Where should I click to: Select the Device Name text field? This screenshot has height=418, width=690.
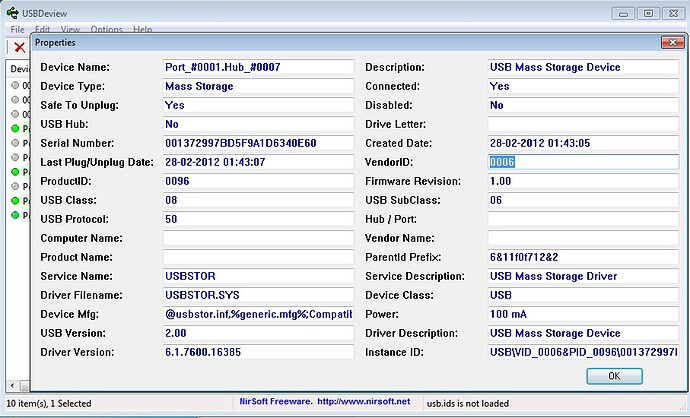pos(258,67)
